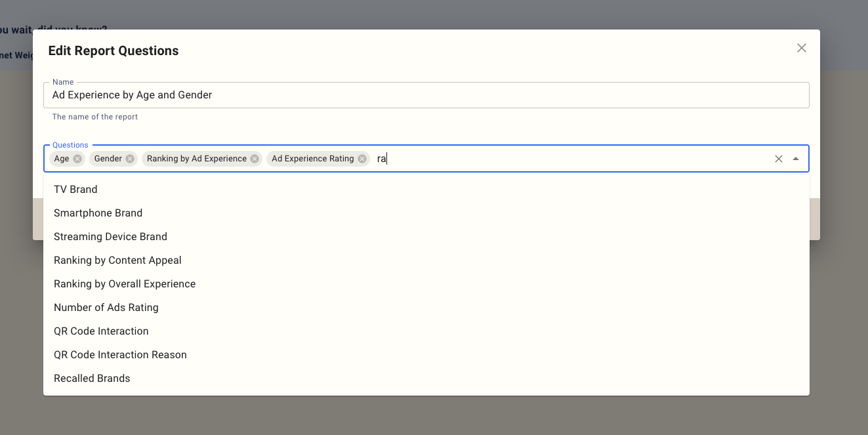The height and width of the screenshot is (435, 868).
Task: Add Ranking by Overall Experience question
Action: [x=125, y=284]
